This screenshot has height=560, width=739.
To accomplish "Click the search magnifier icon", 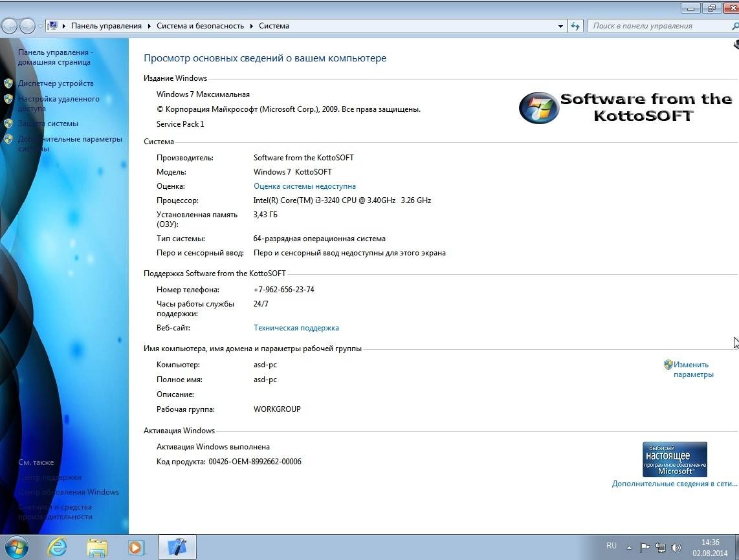I will [735, 26].
